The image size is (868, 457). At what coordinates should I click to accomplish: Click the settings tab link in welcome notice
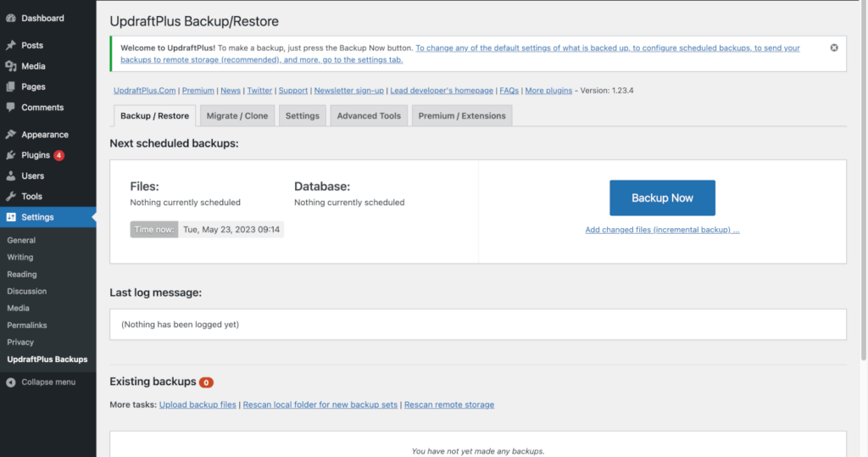coord(460,53)
